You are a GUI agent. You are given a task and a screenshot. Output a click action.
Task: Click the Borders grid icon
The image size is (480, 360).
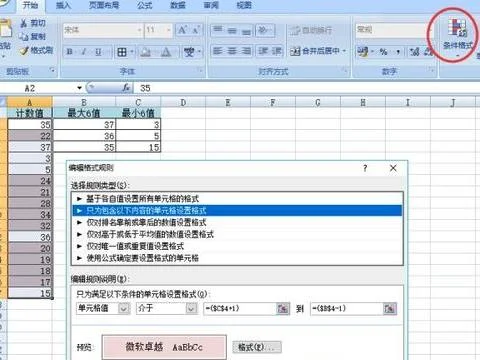pos(122,52)
